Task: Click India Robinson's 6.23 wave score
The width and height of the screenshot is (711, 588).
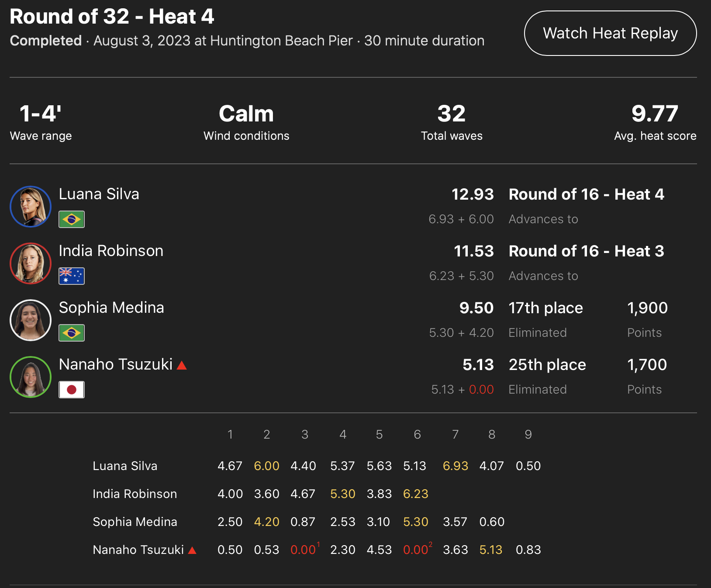Action: 415,494
